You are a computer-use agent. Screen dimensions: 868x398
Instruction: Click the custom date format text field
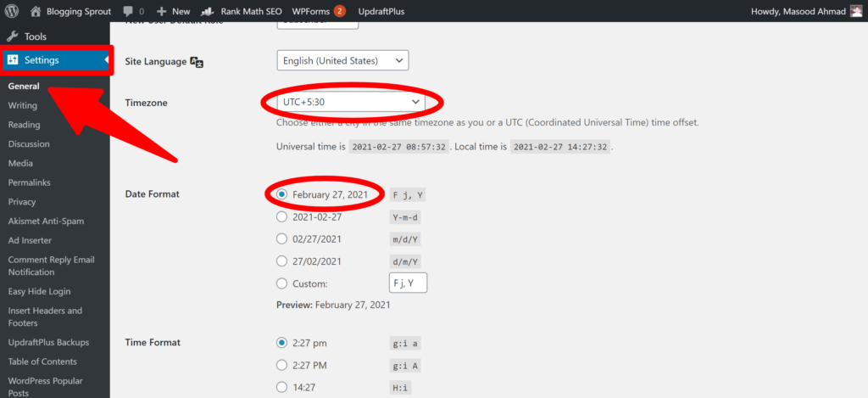[x=408, y=283]
